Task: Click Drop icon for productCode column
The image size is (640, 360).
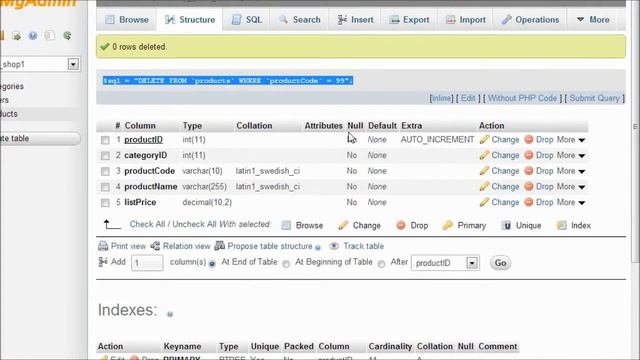Action: 529,171
